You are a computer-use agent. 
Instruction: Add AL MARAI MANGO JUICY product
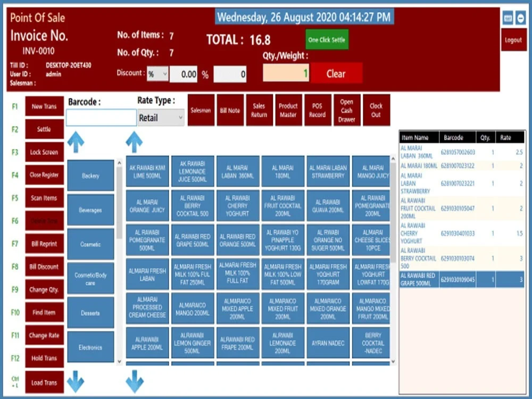coord(371,171)
